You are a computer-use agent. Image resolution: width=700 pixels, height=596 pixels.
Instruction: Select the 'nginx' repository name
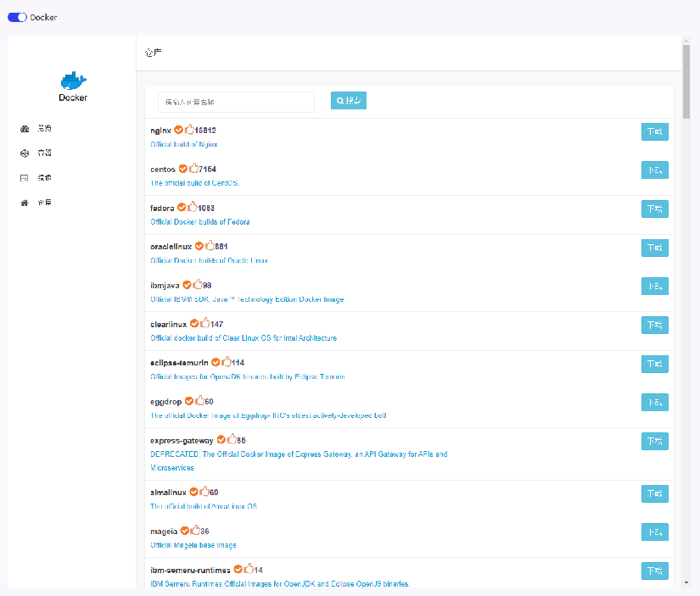pos(160,131)
